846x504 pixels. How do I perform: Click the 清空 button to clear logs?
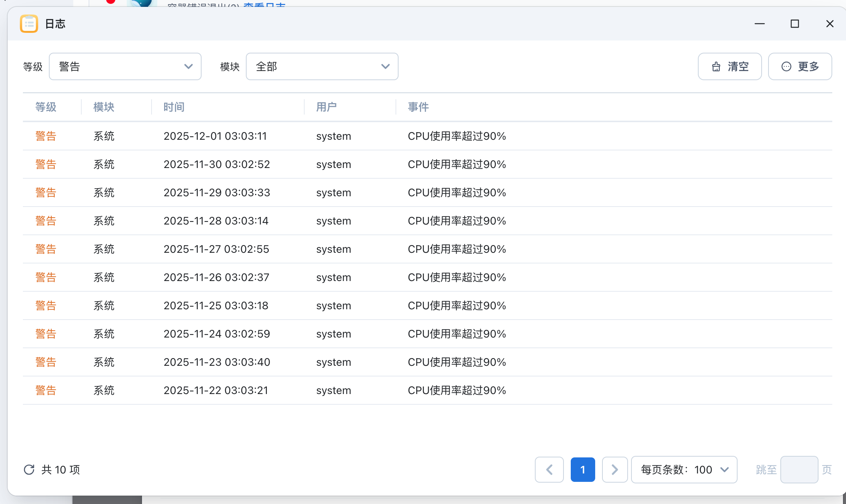pos(729,66)
